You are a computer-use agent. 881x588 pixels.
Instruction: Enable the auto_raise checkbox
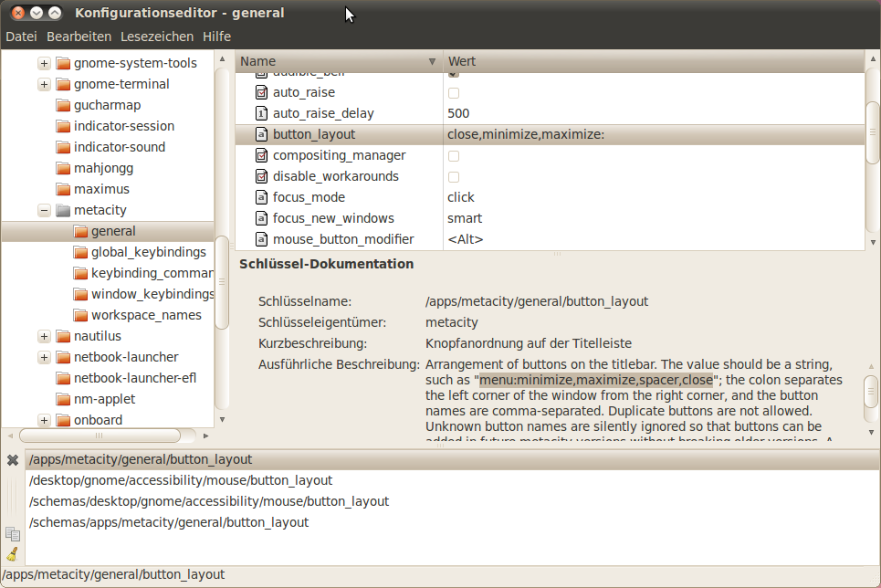(454, 93)
